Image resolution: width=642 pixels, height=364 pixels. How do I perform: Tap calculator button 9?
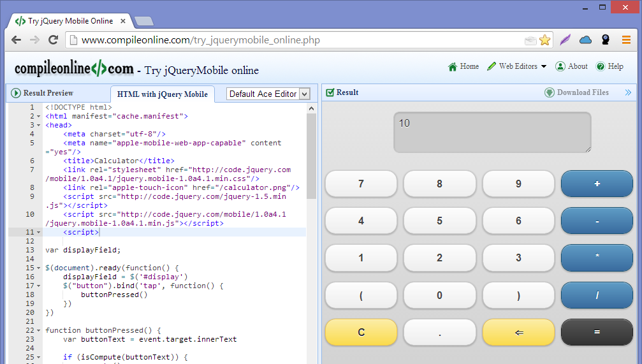(518, 184)
